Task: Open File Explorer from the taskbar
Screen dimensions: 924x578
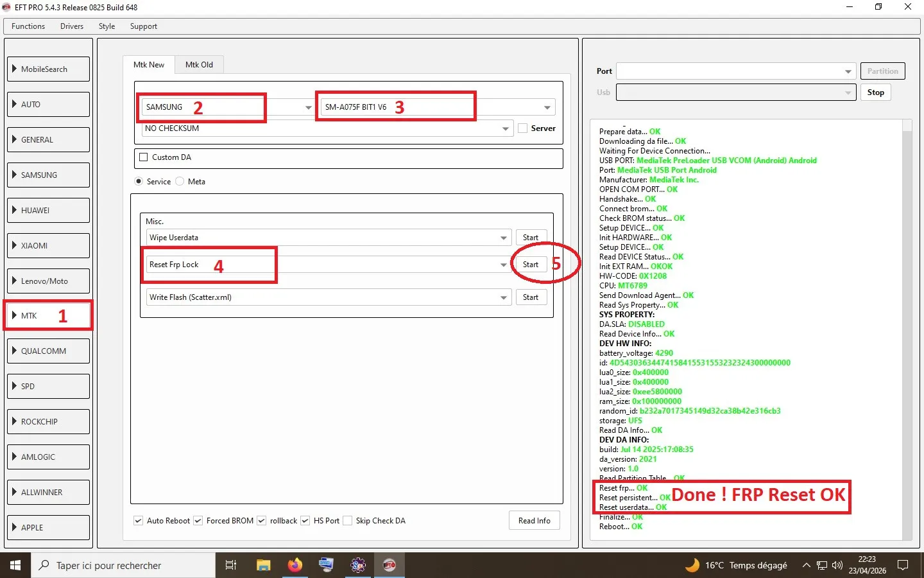Action: point(263,565)
